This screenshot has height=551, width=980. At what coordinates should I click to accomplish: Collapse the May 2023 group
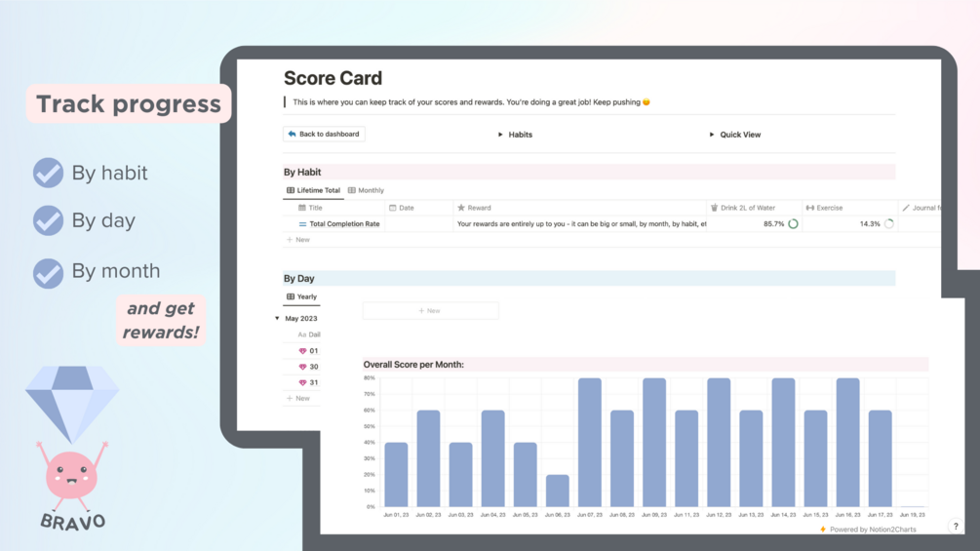point(278,318)
